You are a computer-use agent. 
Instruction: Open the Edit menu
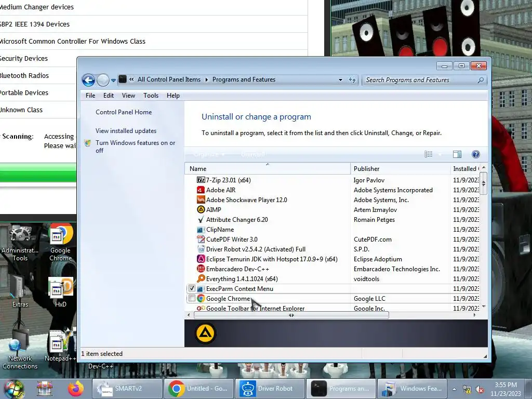[109, 96]
